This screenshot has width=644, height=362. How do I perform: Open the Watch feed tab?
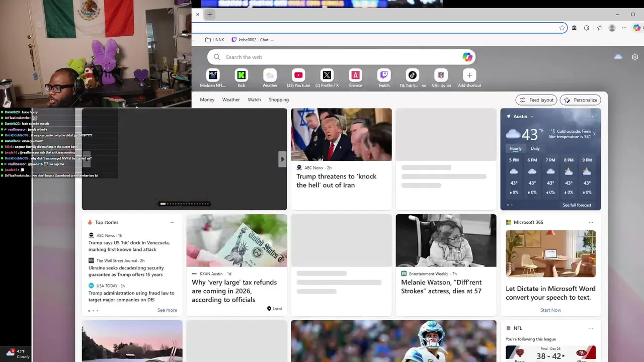tap(254, 100)
